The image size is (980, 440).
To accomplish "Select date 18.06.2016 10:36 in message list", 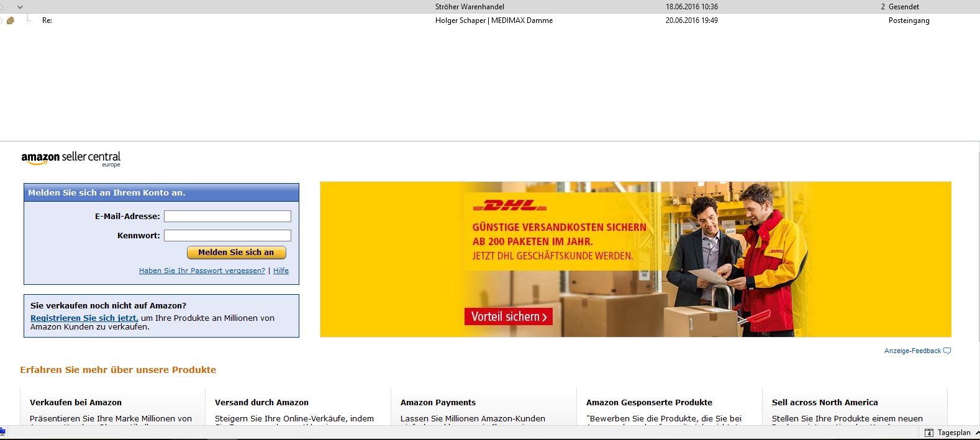I will pos(692,7).
